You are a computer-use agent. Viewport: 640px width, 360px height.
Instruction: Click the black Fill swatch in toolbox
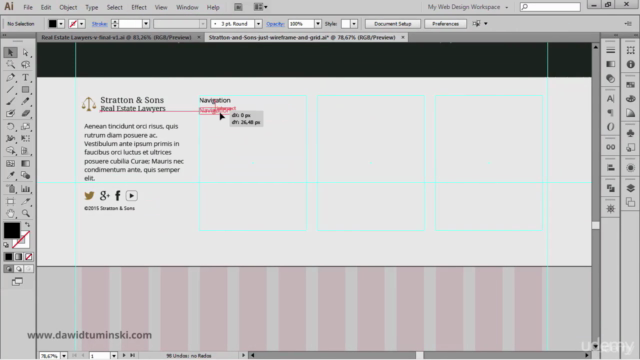[12, 230]
